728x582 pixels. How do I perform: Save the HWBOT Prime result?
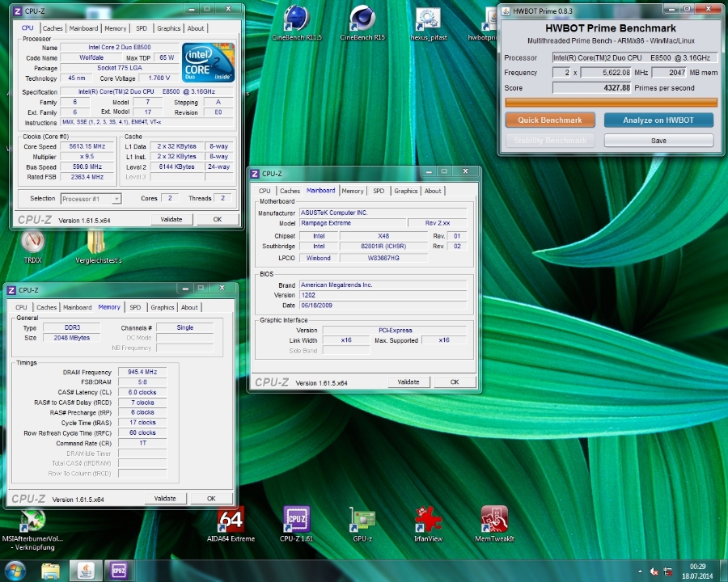click(658, 141)
